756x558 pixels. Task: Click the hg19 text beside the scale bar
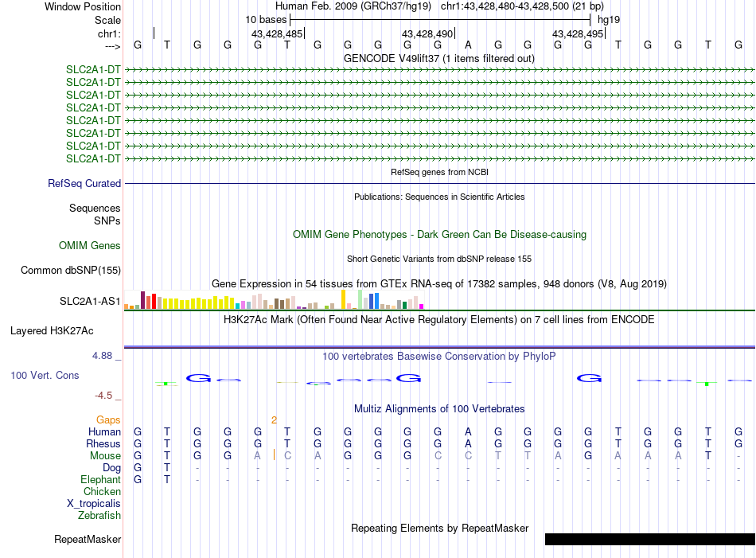pyautogui.click(x=609, y=20)
